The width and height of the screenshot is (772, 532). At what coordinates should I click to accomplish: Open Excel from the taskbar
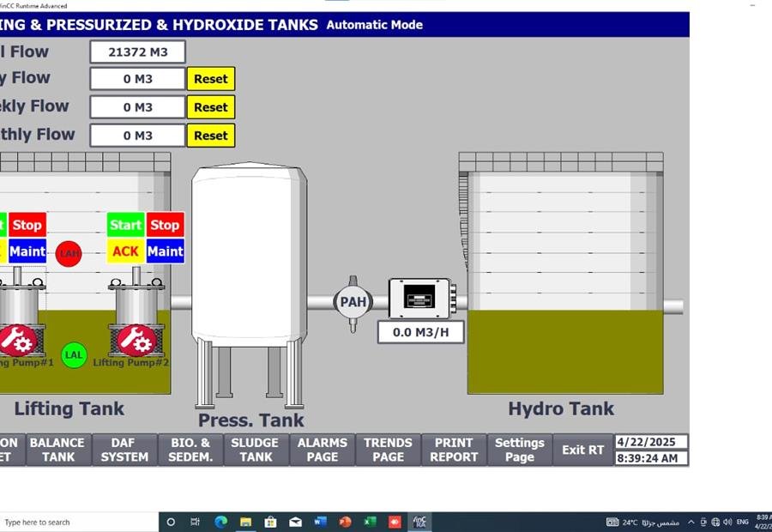click(x=370, y=522)
